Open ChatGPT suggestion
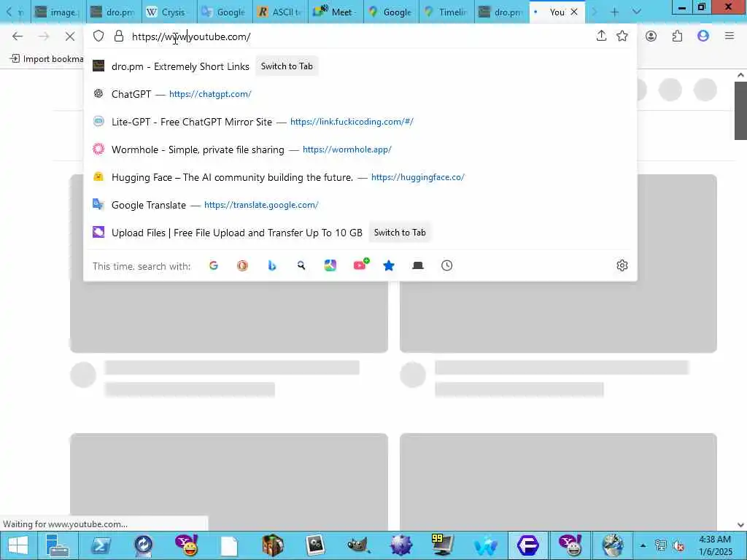This screenshot has width=747, height=560. tap(360, 94)
